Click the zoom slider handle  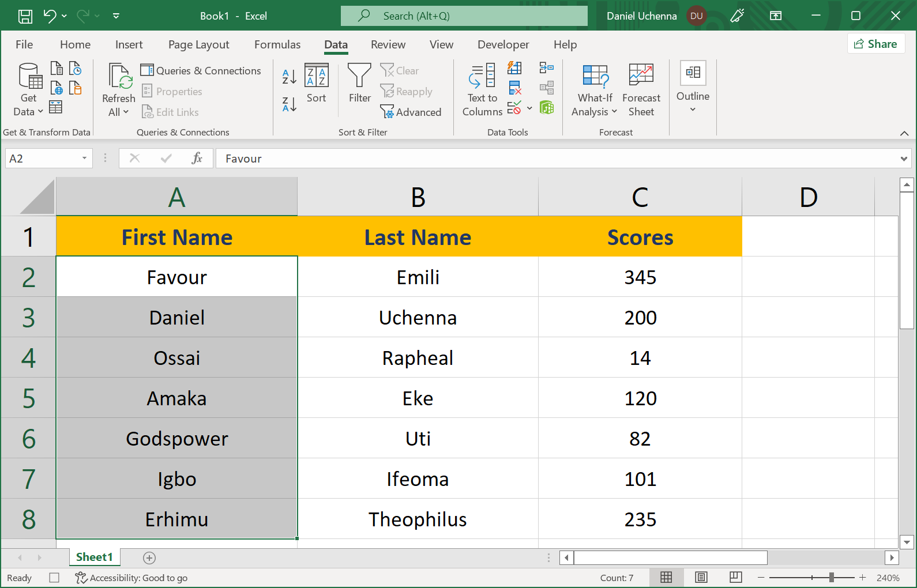[x=831, y=578]
